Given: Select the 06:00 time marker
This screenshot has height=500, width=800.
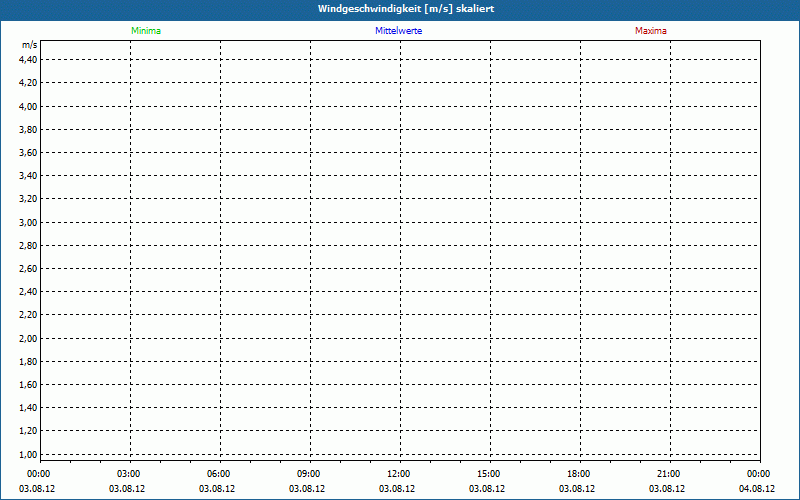Looking at the screenshot, I should coord(219,474).
